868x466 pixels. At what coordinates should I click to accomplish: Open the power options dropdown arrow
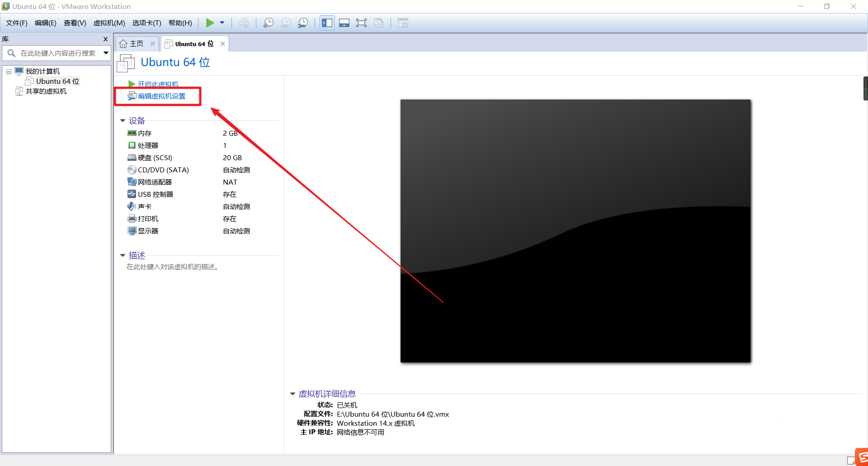[x=222, y=23]
